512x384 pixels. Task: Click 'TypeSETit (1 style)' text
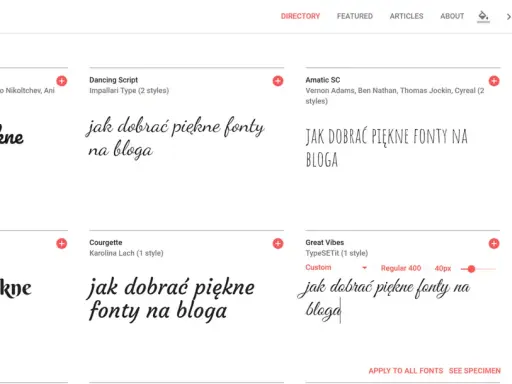point(337,253)
